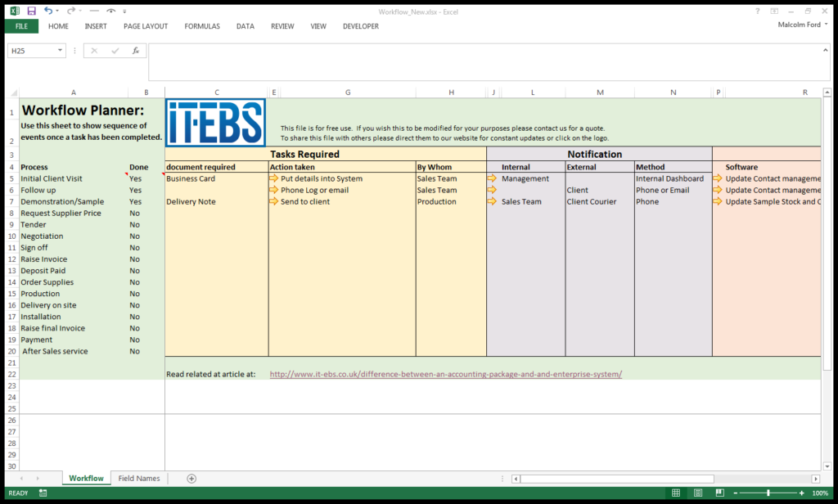The height and width of the screenshot is (504, 838).
Task: Open the FILE backstage tab
Action: tap(21, 26)
